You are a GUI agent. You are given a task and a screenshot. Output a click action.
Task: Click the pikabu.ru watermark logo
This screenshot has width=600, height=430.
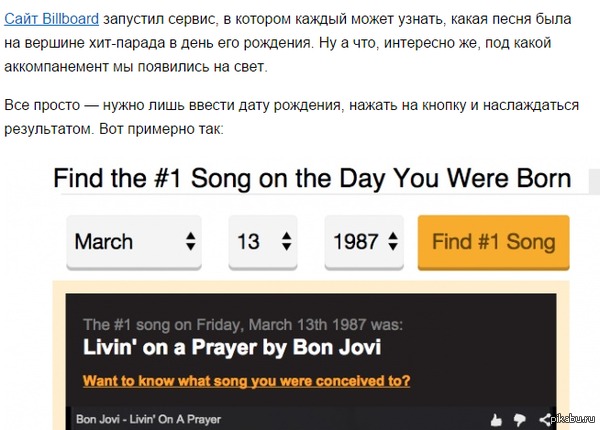point(573,420)
